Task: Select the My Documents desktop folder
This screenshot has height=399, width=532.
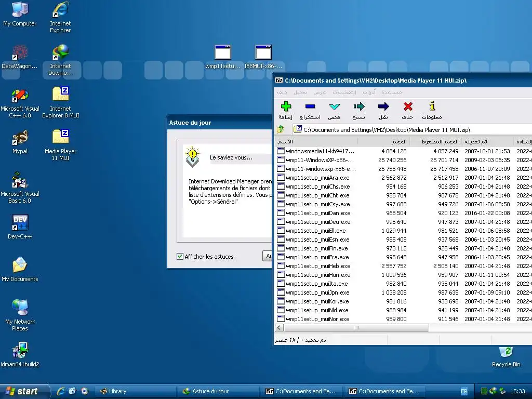Action: coord(20,270)
